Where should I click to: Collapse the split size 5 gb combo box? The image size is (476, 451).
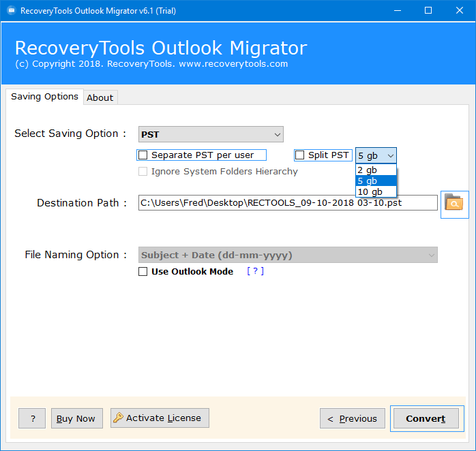376,155
